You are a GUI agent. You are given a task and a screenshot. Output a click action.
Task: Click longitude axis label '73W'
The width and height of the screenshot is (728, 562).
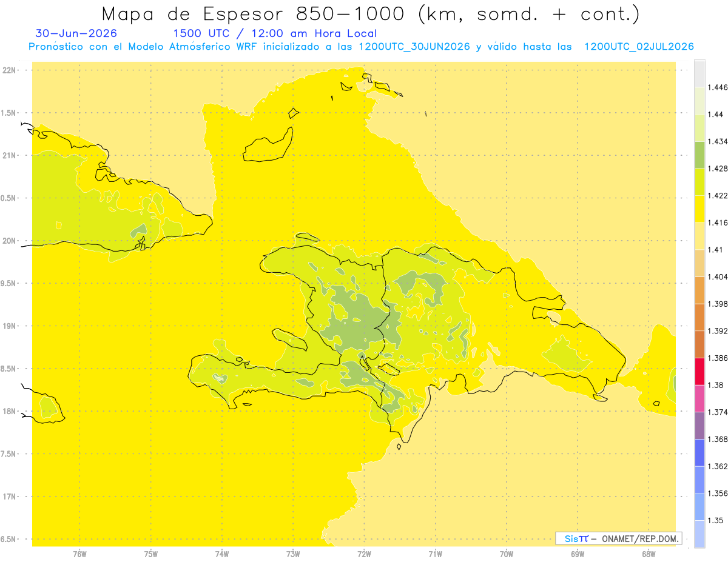[x=293, y=554]
